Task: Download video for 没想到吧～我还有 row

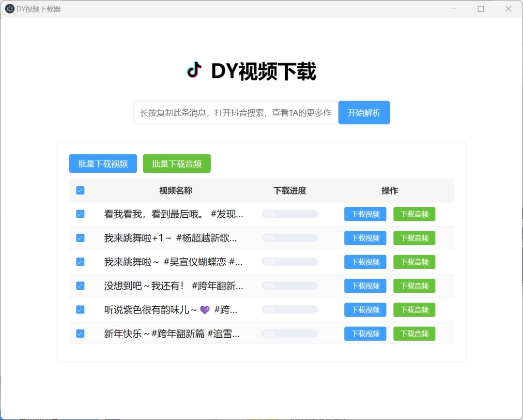Action: click(365, 286)
